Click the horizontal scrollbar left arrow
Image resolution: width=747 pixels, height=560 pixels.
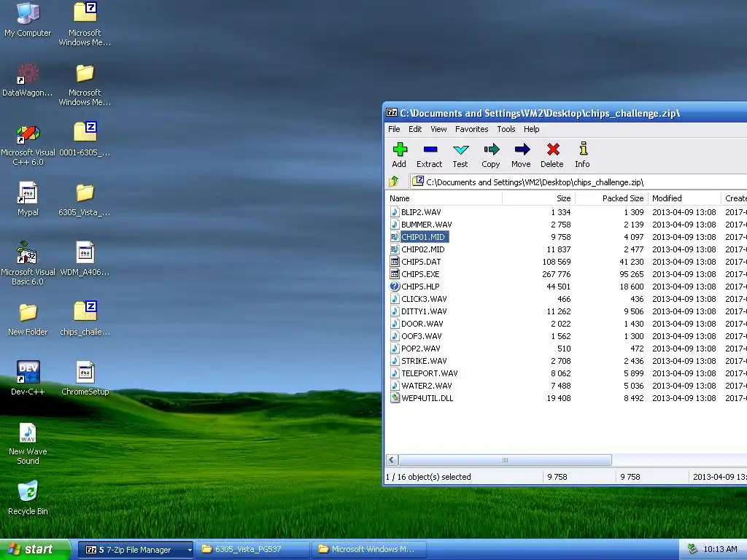pos(392,460)
